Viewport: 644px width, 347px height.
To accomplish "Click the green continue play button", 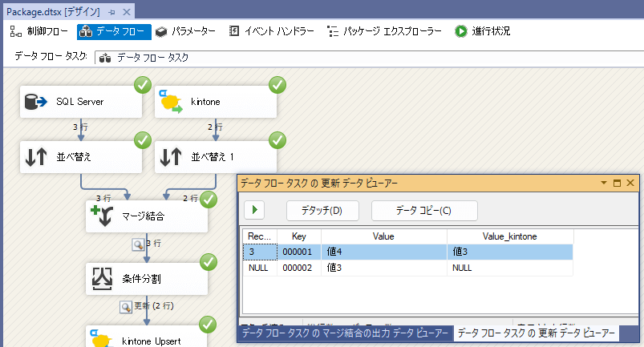I will coord(254,210).
